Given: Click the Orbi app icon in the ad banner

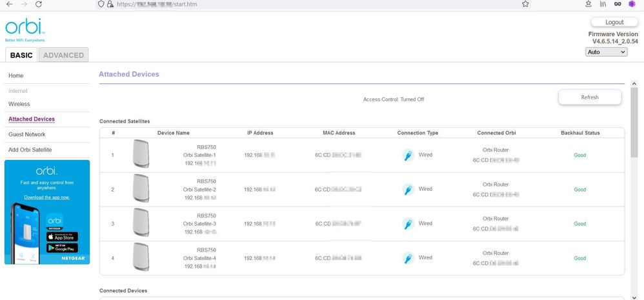Looking at the screenshot, I should coord(55,221).
